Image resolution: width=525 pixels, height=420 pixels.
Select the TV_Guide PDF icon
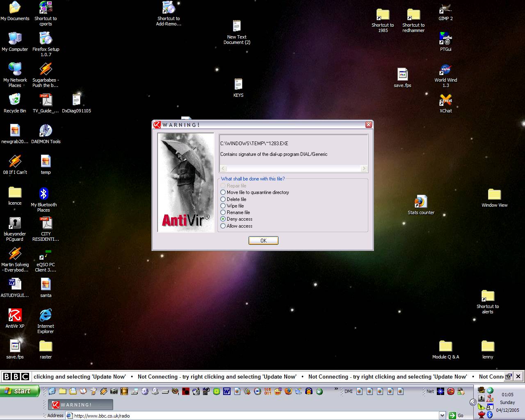pyautogui.click(x=46, y=103)
